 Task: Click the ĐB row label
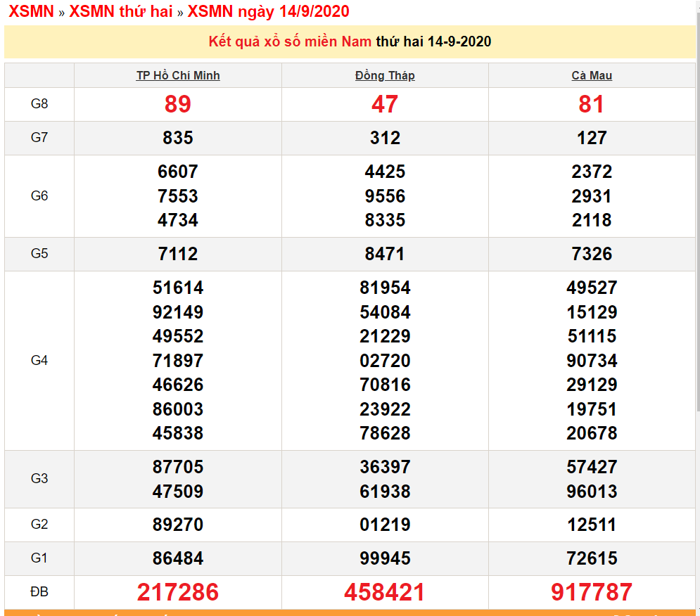point(39,591)
